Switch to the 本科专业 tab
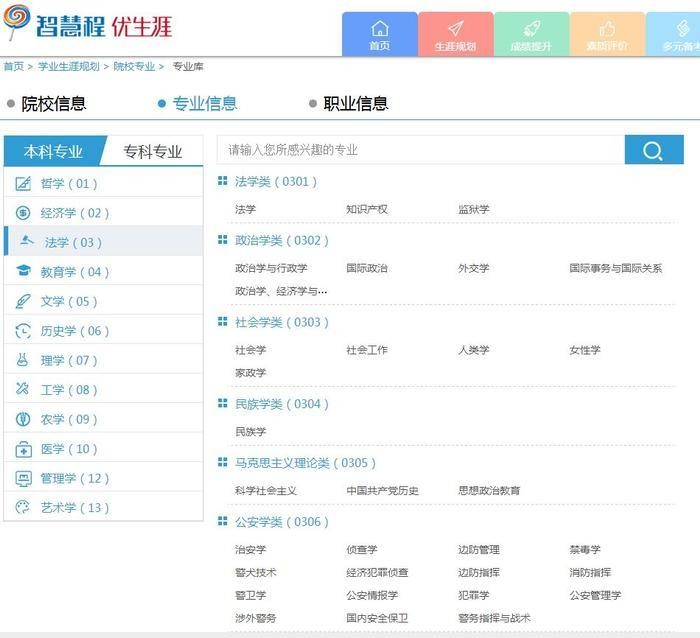Viewport: 700px width, 638px height. pyautogui.click(x=53, y=151)
